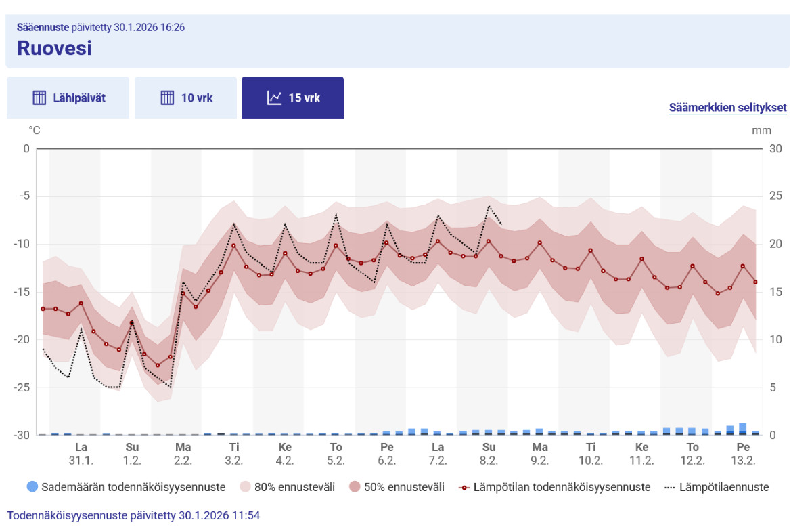Image resolution: width=812 pixels, height=531 pixels.
Task: Open the Säämerkkien selitykset link
Action: click(727, 108)
